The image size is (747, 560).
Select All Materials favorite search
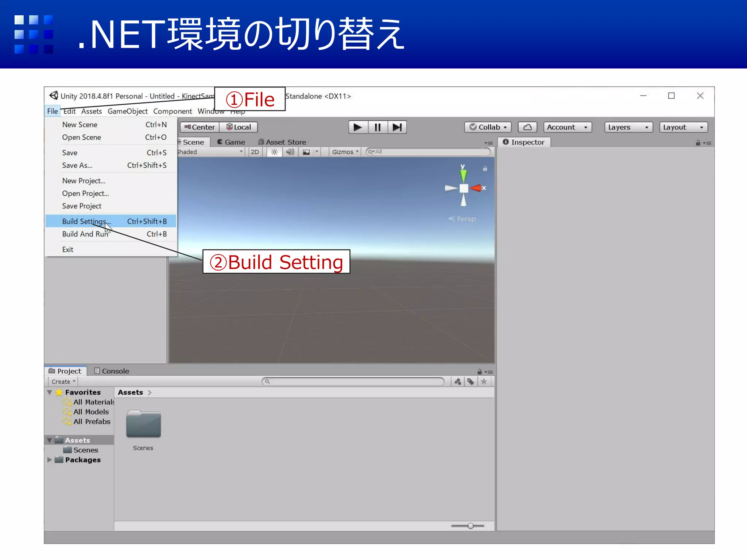click(89, 402)
